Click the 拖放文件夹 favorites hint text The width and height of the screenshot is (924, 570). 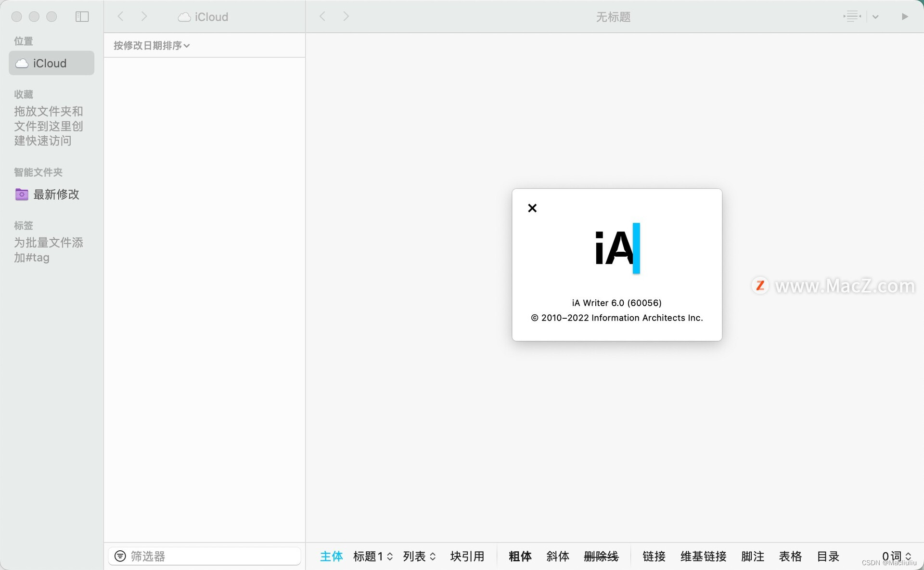point(49,126)
